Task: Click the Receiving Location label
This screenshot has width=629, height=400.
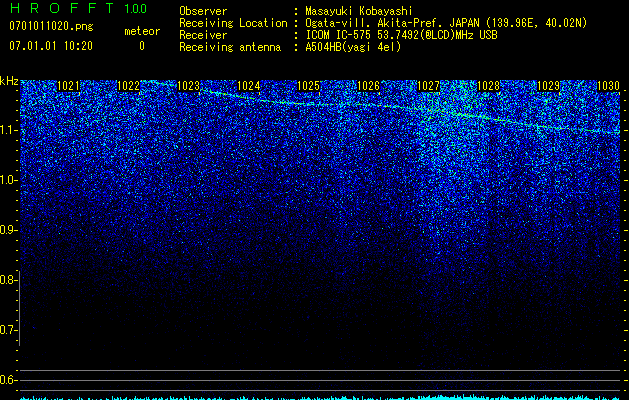Action: 233,23
